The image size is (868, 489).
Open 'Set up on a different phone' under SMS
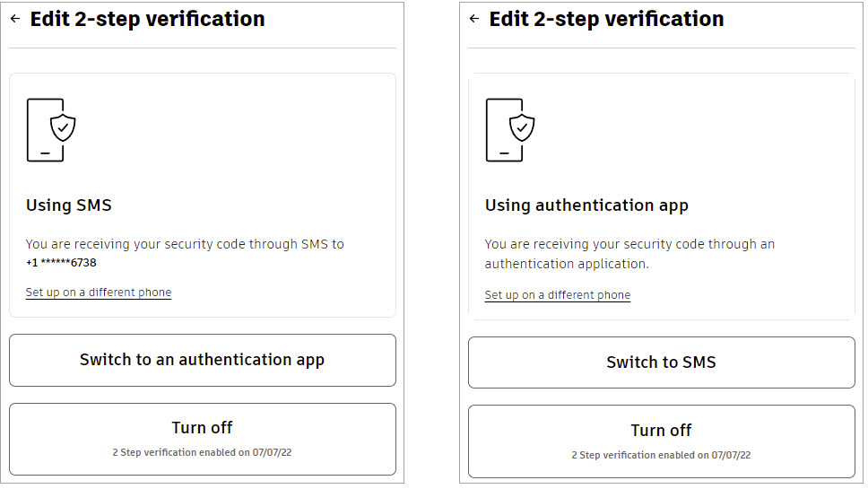coord(99,293)
